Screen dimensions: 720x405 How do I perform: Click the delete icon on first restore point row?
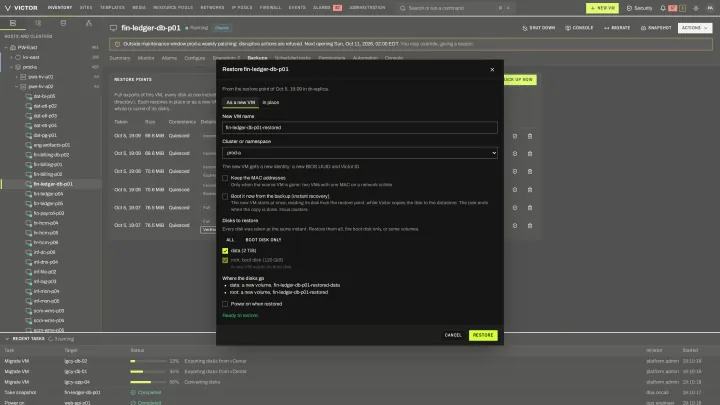tap(530, 136)
